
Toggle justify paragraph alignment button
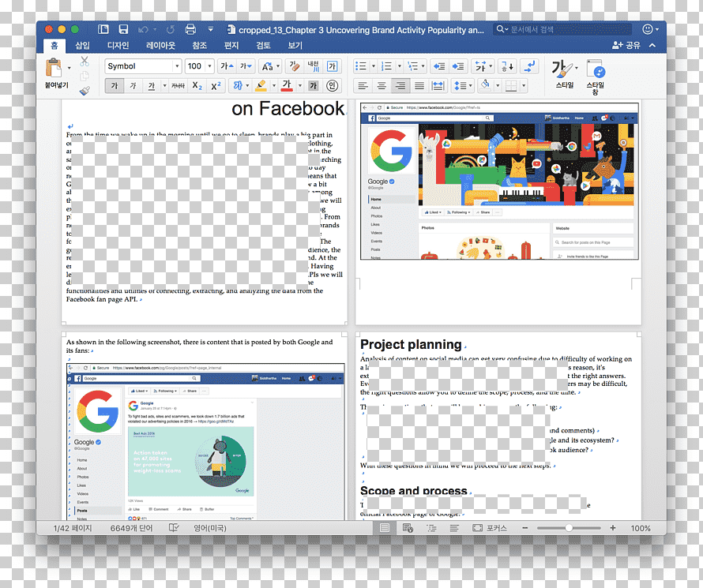[x=419, y=85]
